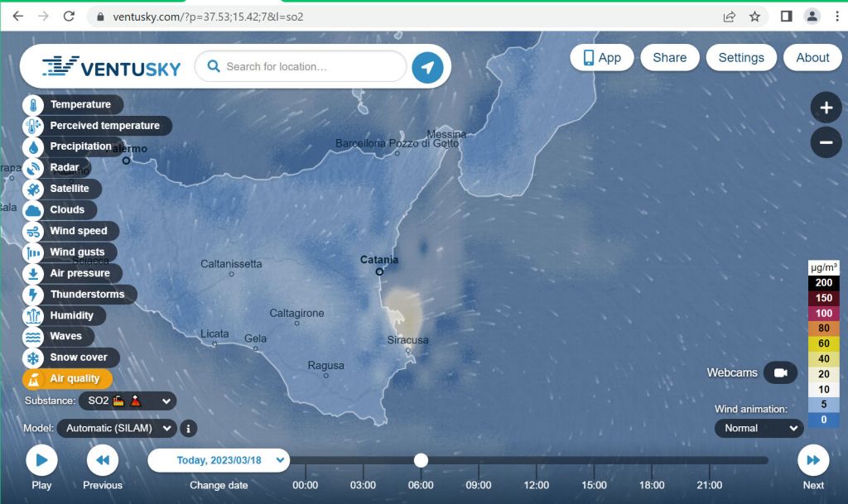
Task: Click the App download button
Action: (602, 58)
